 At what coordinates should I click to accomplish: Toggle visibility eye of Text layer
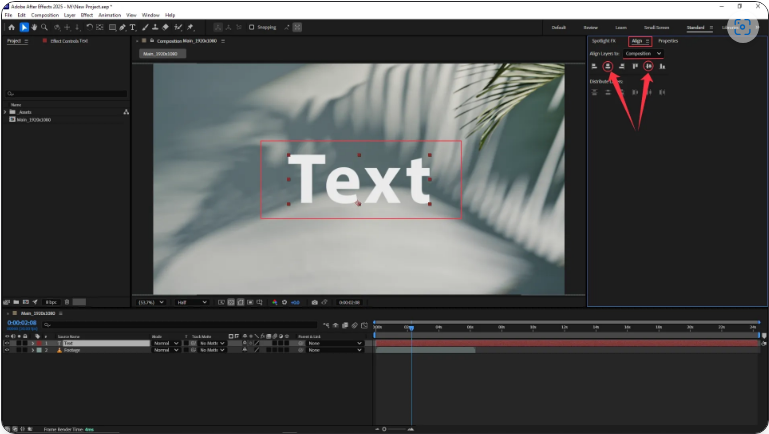pyautogui.click(x=7, y=343)
